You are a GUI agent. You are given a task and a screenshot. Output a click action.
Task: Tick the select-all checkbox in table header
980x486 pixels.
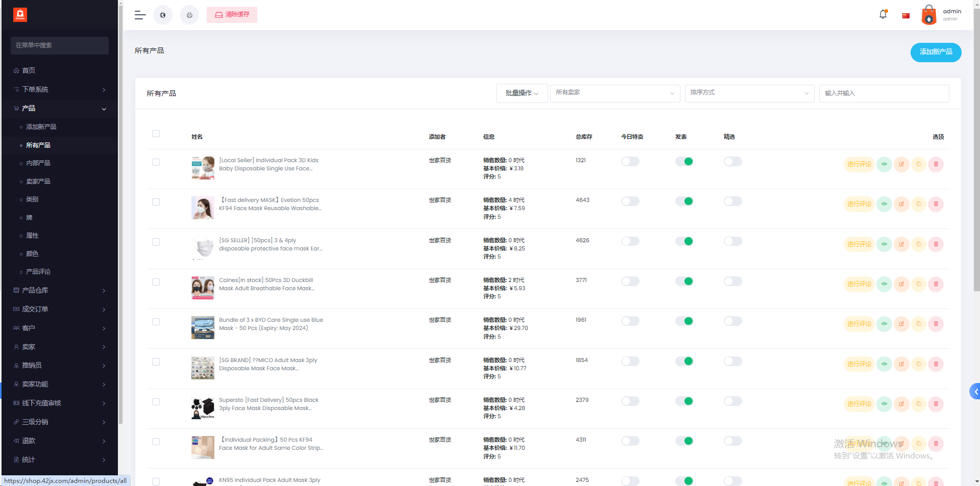(x=156, y=134)
